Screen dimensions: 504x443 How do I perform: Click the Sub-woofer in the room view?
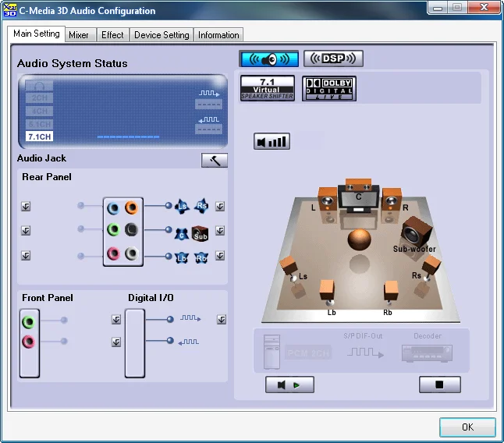click(x=417, y=232)
